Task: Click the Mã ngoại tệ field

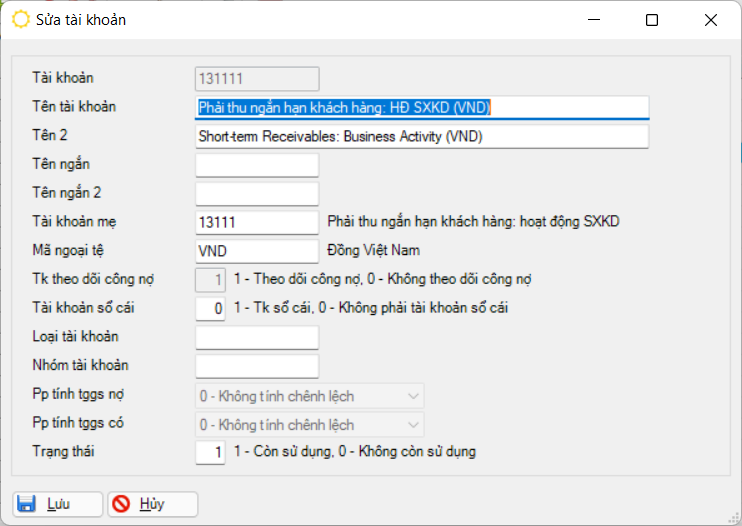Action: [x=256, y=250]
